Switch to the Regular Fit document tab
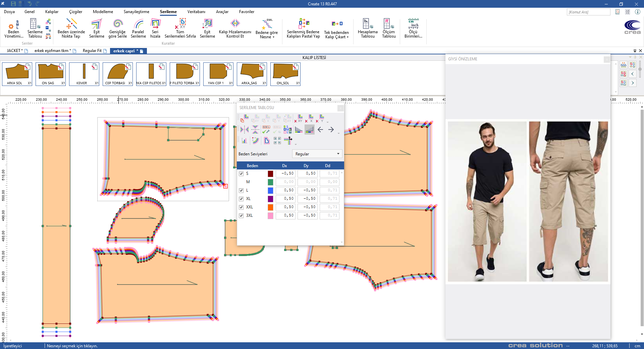 pyautogui.click(x=92, y=51)
